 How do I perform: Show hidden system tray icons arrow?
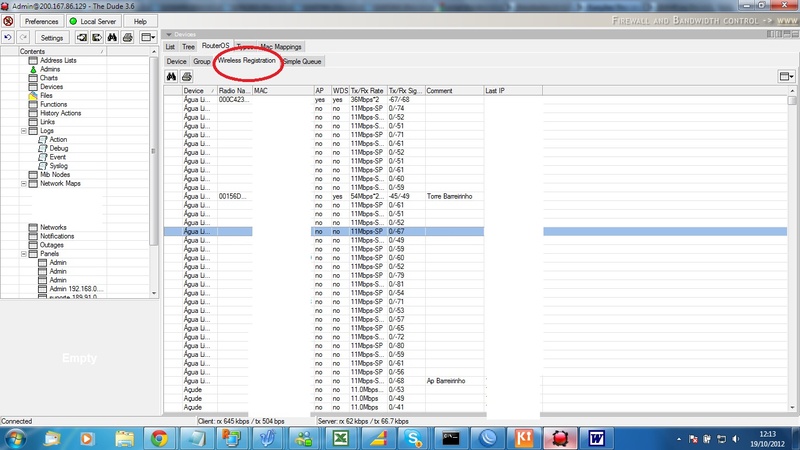click(679, 439)
